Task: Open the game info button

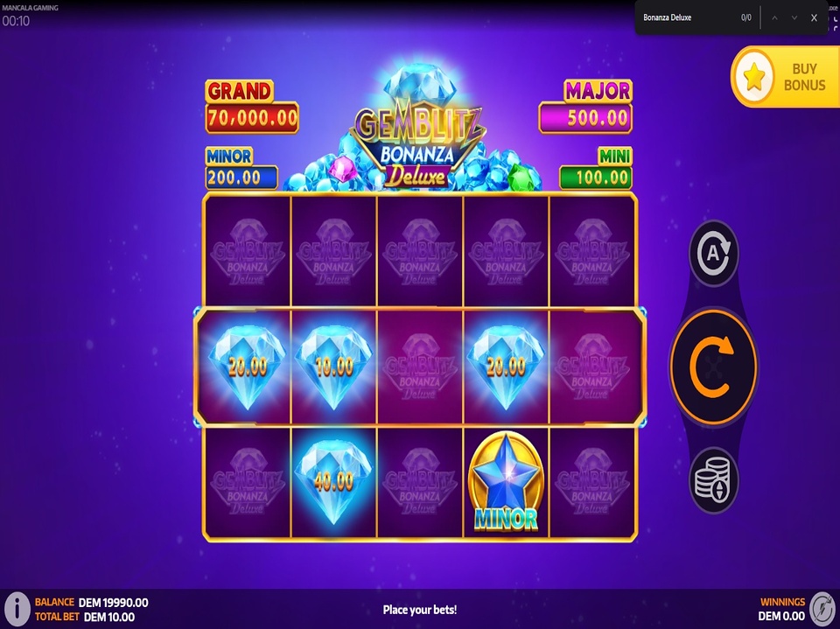Action: (x=17, y=609)
